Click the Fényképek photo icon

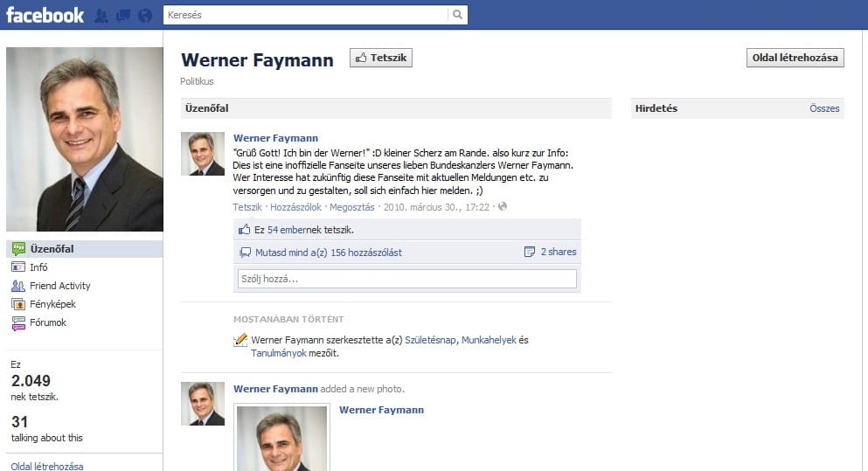[x=18, y=304]
